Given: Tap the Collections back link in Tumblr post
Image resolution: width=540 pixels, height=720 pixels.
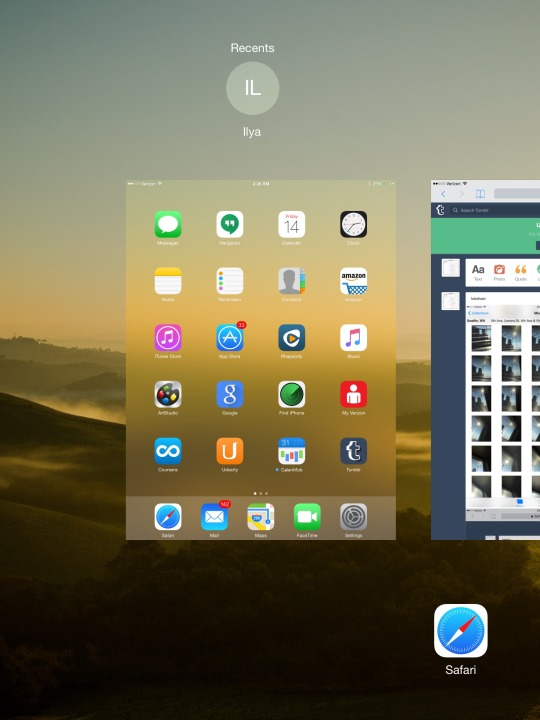Looking at the screenshot, I should (x=478, y=313).
